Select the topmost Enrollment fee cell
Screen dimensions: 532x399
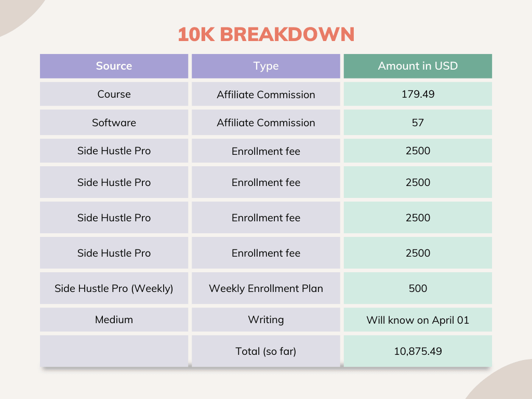pos(266,151)
